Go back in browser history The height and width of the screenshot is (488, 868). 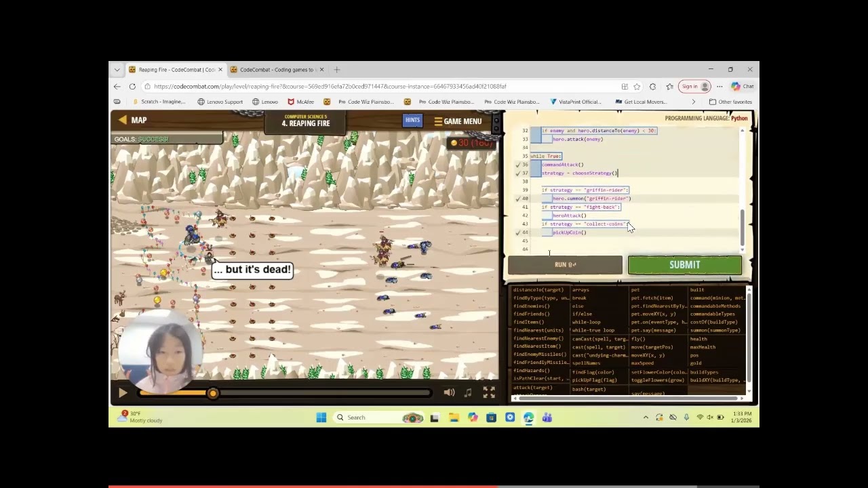pyautogui.click(x=117, y=87)
